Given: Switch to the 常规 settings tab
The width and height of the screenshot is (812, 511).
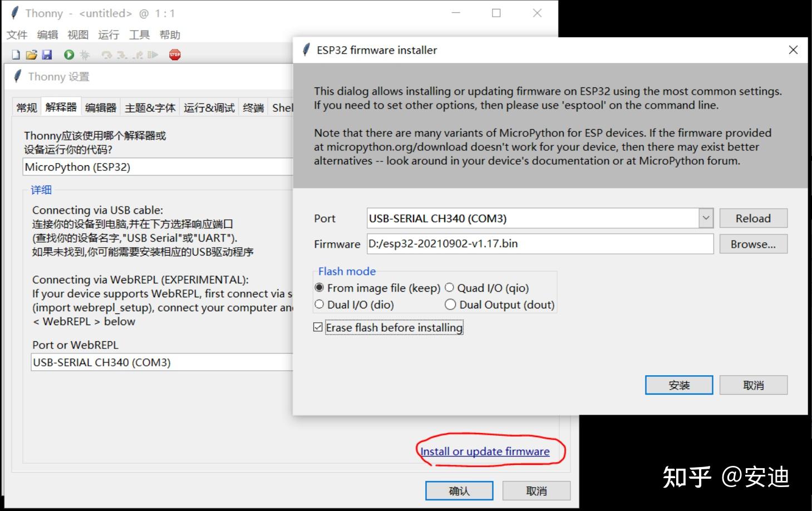Looking at the screenshot, I should (x=27, y=107).
